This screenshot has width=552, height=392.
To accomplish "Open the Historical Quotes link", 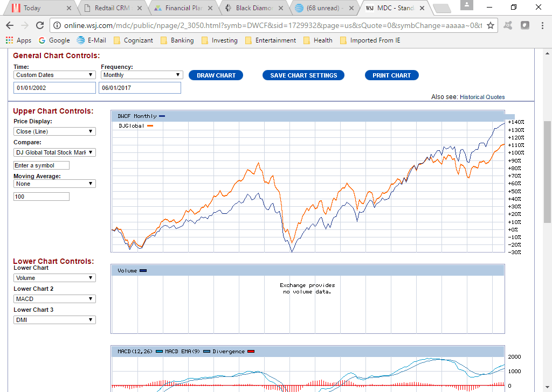I will coord(482,97).
